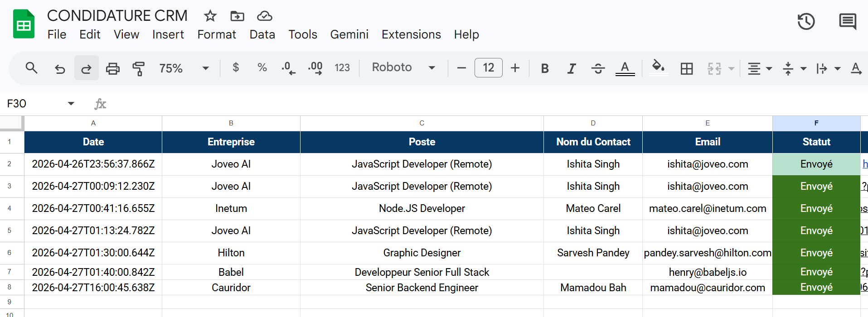Open File menu

point(57,34)
